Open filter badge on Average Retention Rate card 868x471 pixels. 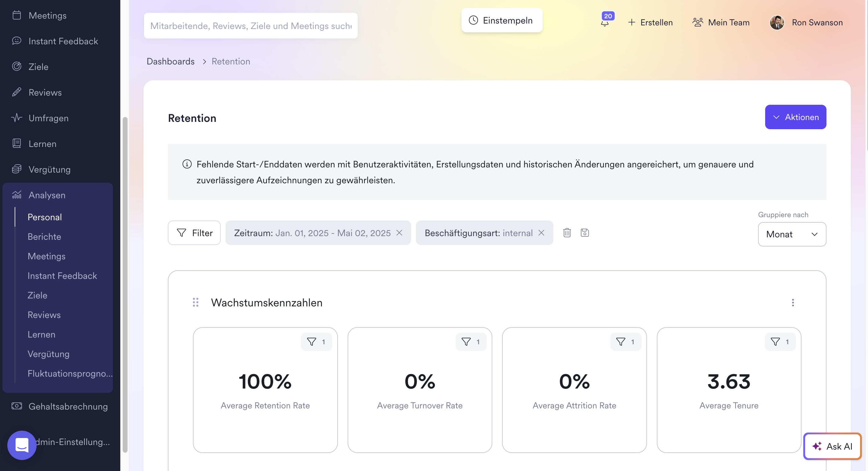(x=316, y=342)
